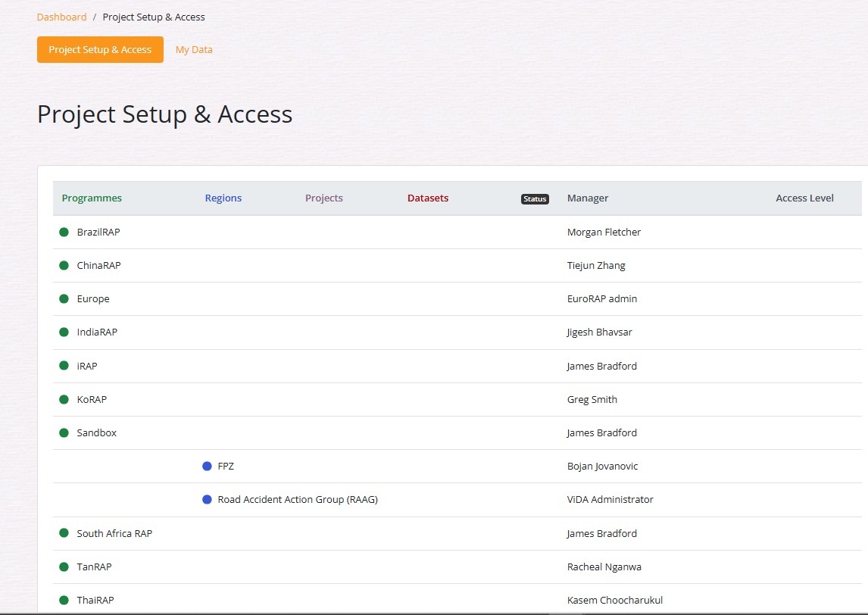
Task: Expand the Europe programme row
Action: 93,299
